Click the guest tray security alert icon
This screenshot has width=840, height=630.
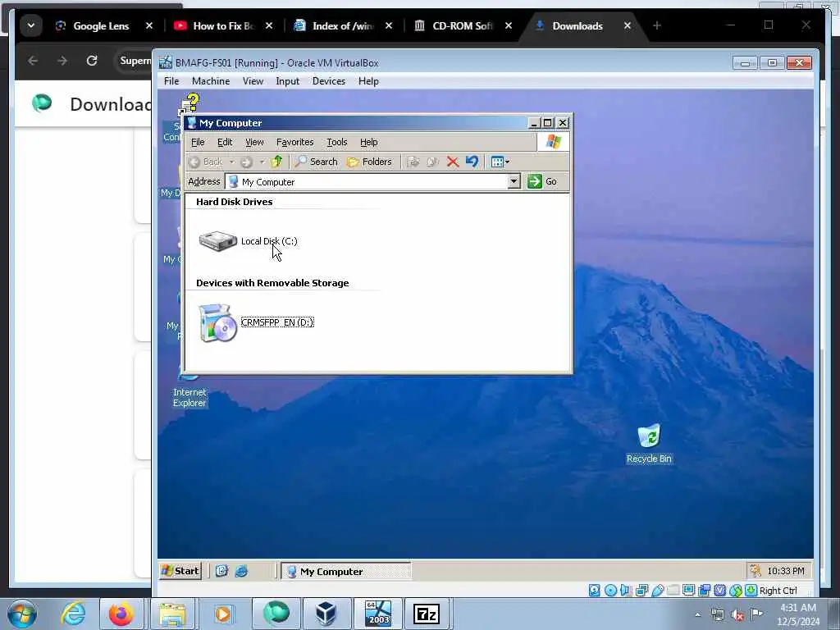click(x=756, y=571)
